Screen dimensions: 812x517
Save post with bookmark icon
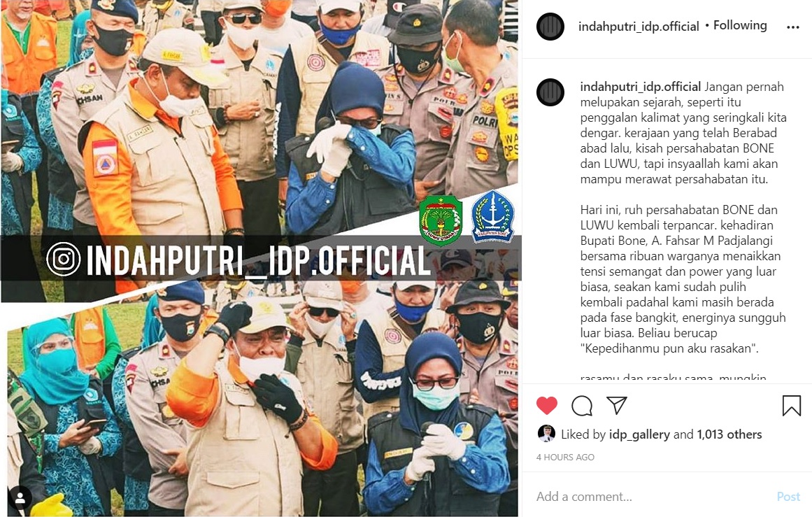[791, 406]
